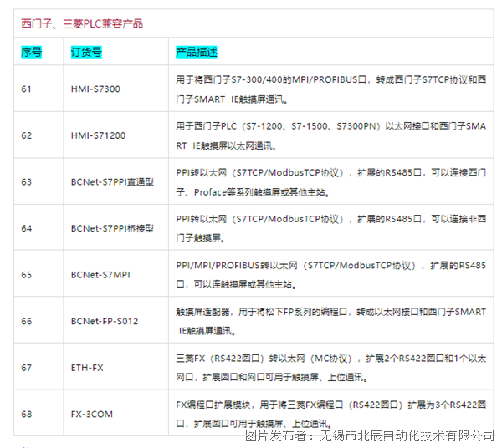Click the description mentioning Proface触摸屏
Image resolution: width=502 pixels, height=448 pixels.
pos(330,182)
